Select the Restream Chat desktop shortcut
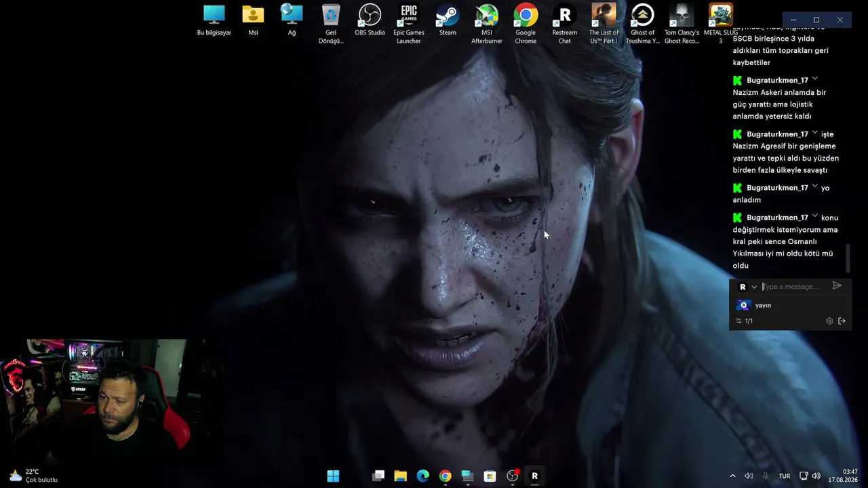868x488 pixels. [564, 24]
